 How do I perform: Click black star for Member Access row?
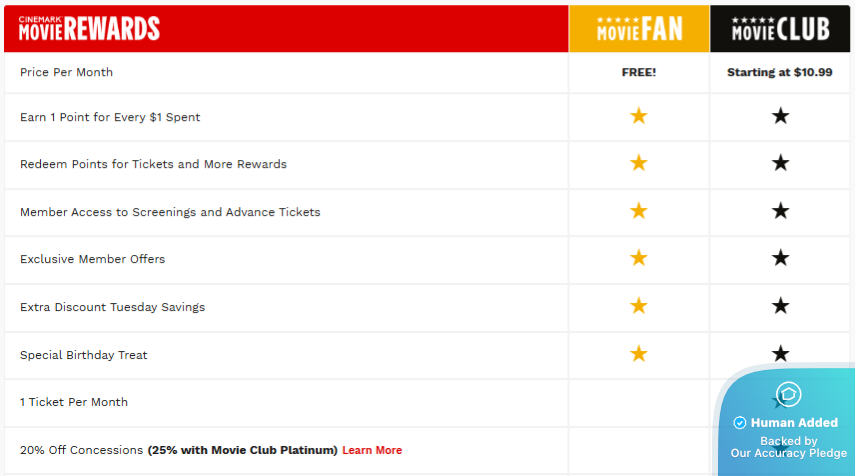[780, 210]
